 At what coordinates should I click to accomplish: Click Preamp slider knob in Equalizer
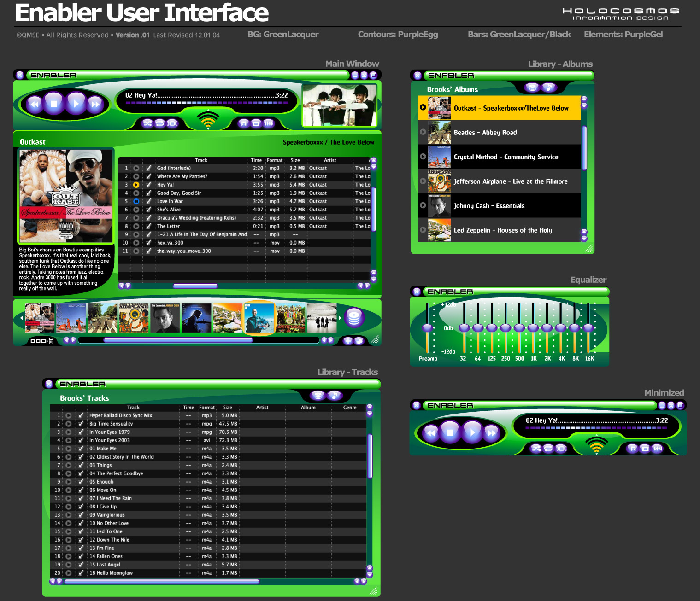(428, 328)
